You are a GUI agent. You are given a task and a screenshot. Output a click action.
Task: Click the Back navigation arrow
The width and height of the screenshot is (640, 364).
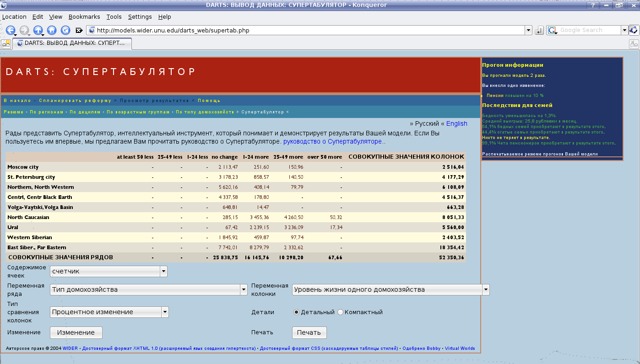10,30
